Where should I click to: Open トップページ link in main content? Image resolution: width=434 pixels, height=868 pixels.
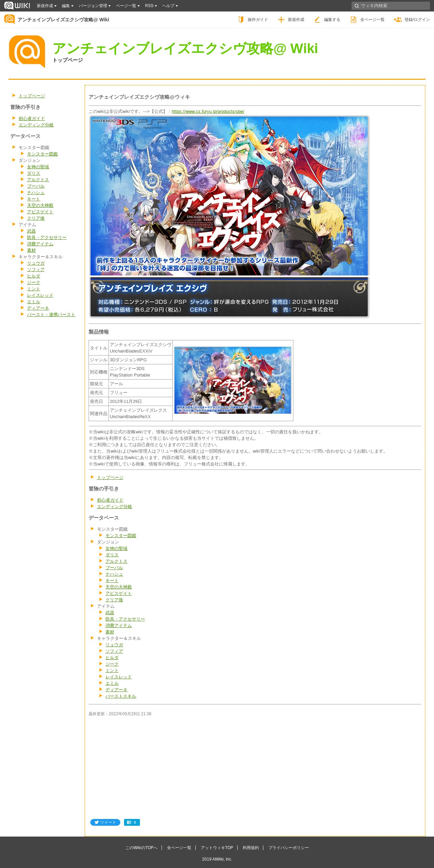[110, 478]
